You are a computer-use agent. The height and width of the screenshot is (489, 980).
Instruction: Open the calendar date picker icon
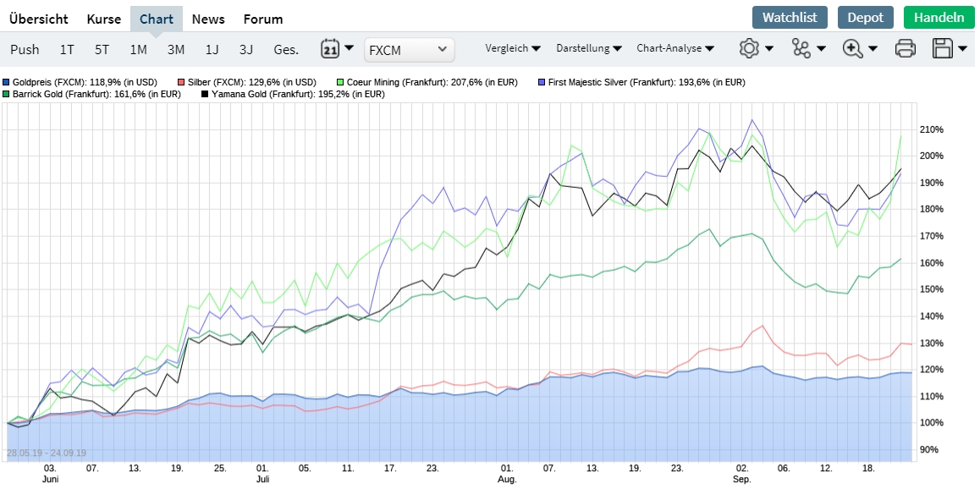tap(330, 49)
